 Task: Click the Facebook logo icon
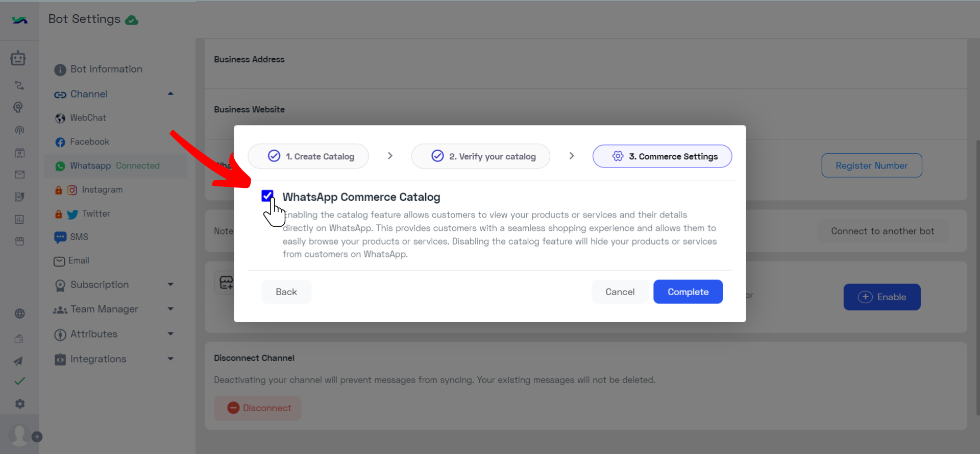(x=60, y=142)
